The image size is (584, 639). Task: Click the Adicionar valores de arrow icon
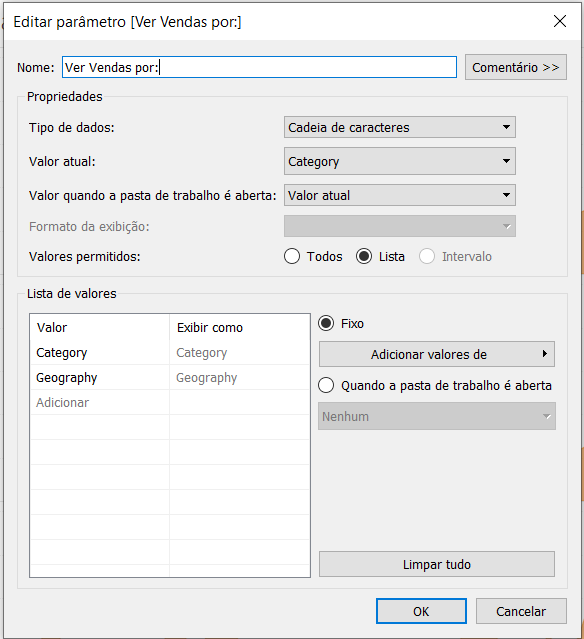(544, 354)
